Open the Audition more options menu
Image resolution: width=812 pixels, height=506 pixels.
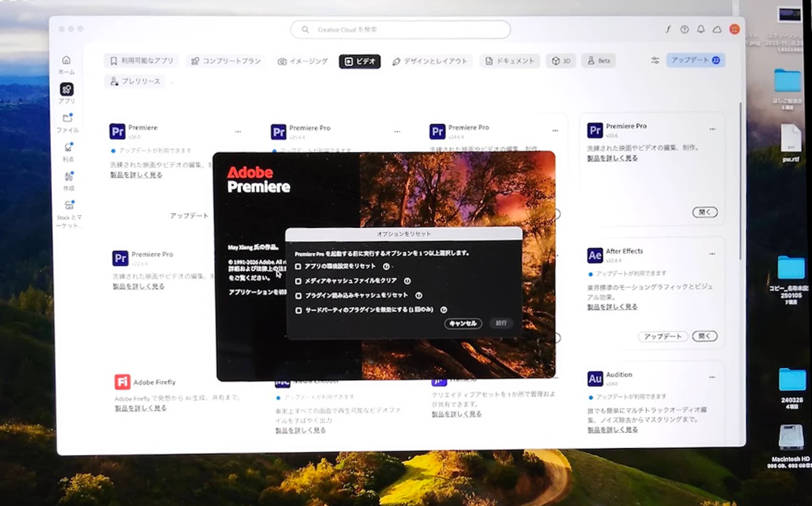[712, 377]
